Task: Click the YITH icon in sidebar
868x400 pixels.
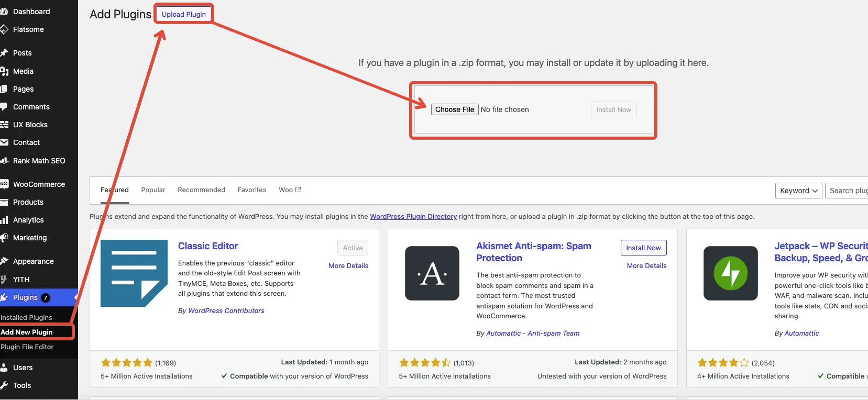Action: pos(4,280)
